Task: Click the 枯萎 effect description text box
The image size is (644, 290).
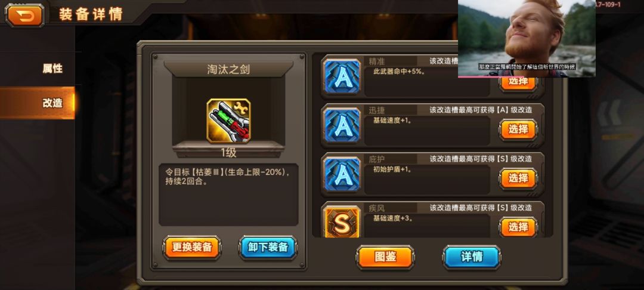Action: point(229,195)
